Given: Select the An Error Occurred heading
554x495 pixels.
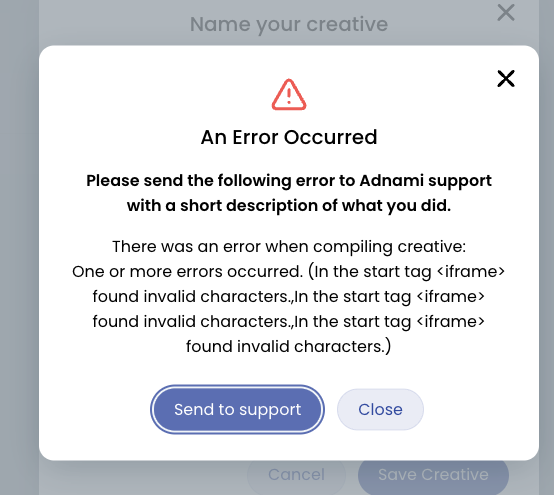Looking at the screenshot, I should (289, 137).
